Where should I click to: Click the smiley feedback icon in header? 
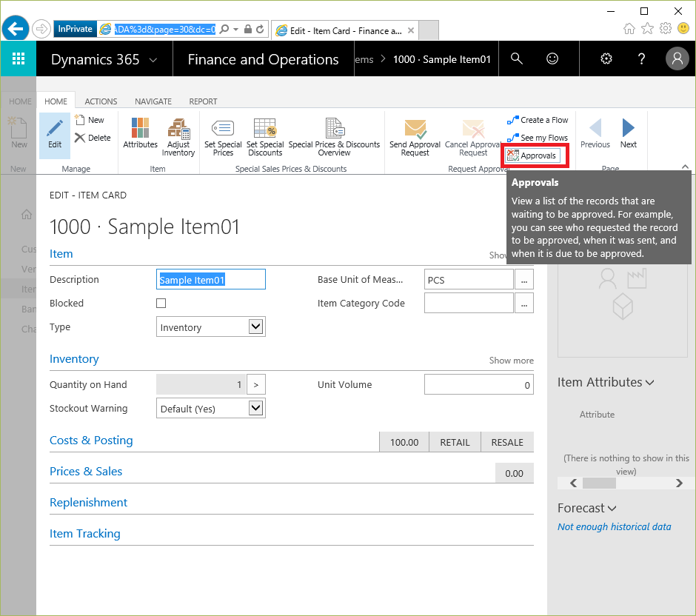[x=552, y=58]
